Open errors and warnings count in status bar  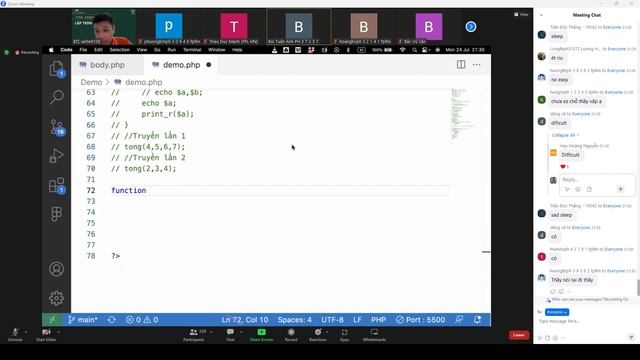[142, 320]
